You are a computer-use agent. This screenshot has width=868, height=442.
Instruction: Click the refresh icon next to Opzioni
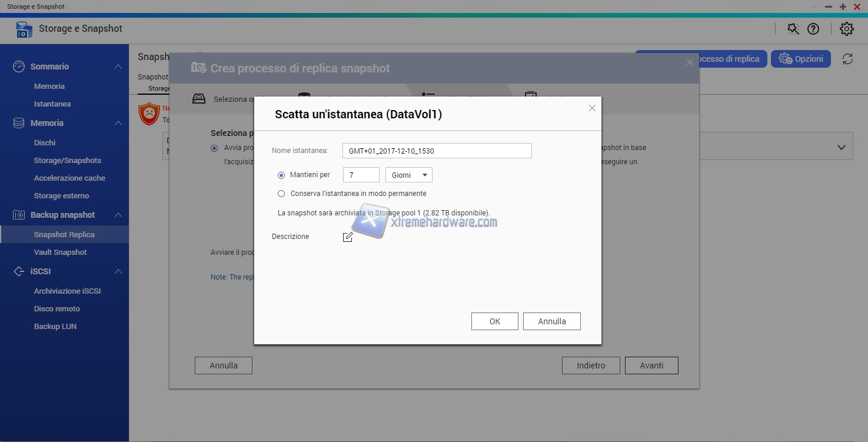847,59
